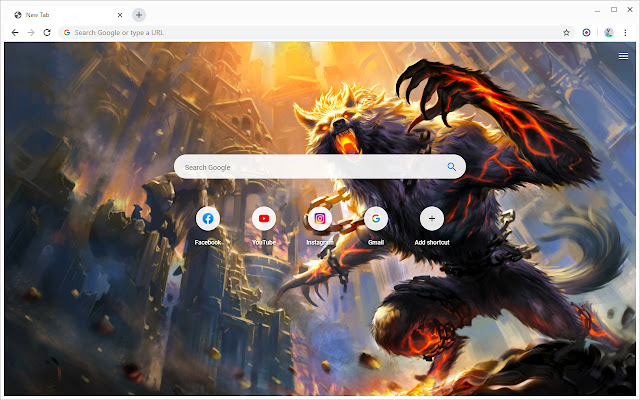Image resolution: width=640 pixels, height=400 pixels.
Task: Maximize the browser window
Action: [x=614, y=10]
